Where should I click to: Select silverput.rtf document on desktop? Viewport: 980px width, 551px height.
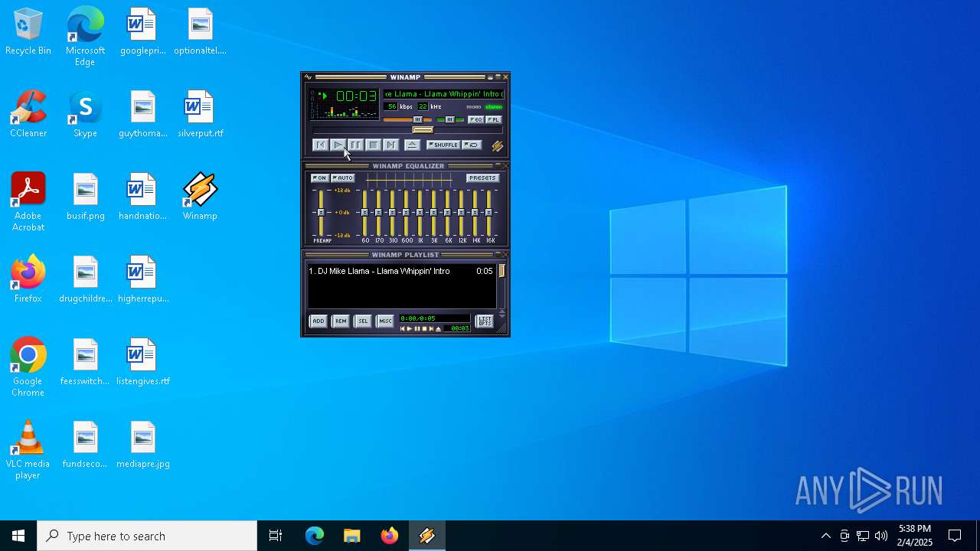pos(200,115)
